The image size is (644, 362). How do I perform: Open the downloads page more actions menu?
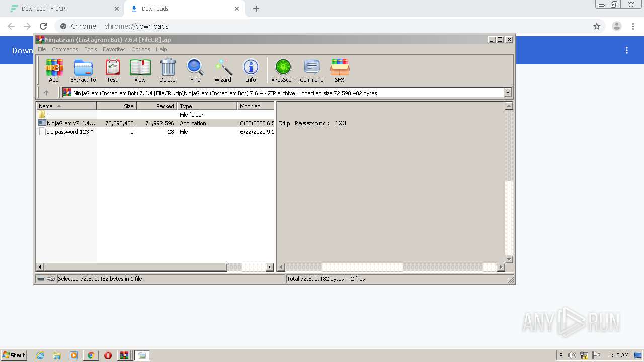627,50
